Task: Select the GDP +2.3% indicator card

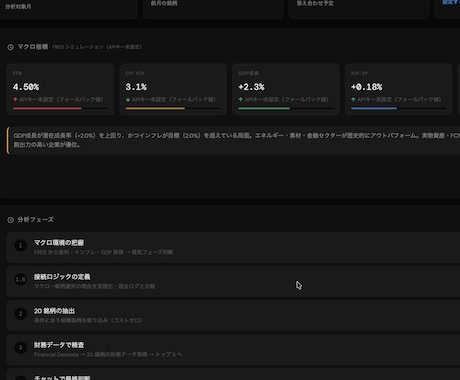Action: 286,90
